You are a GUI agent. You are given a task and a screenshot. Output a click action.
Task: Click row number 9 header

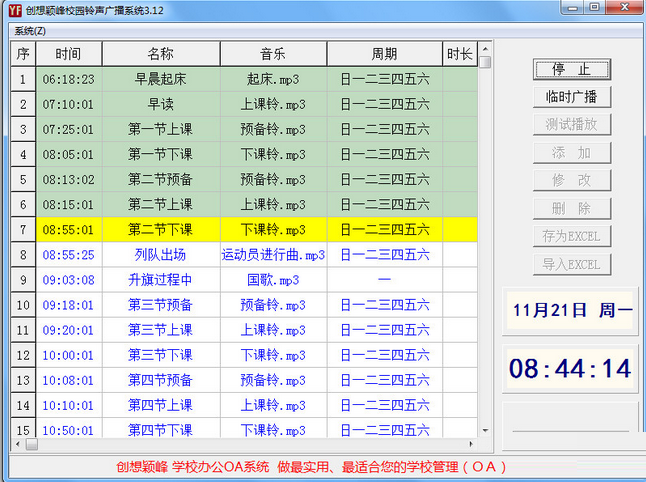pyautogui.click(x=23, y=280)
